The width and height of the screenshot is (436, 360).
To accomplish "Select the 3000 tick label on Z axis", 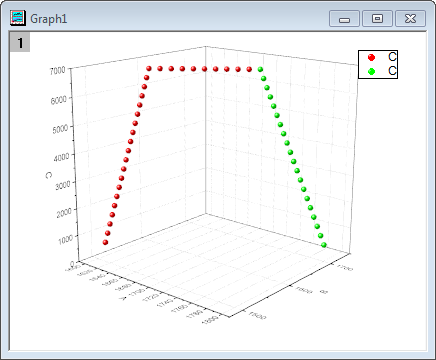I will [x=63, y=185].
